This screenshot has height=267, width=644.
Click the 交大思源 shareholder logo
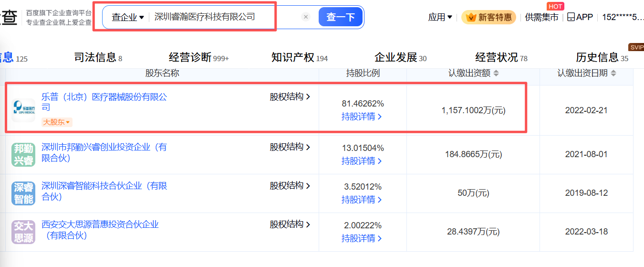click(x=23, y=232)
